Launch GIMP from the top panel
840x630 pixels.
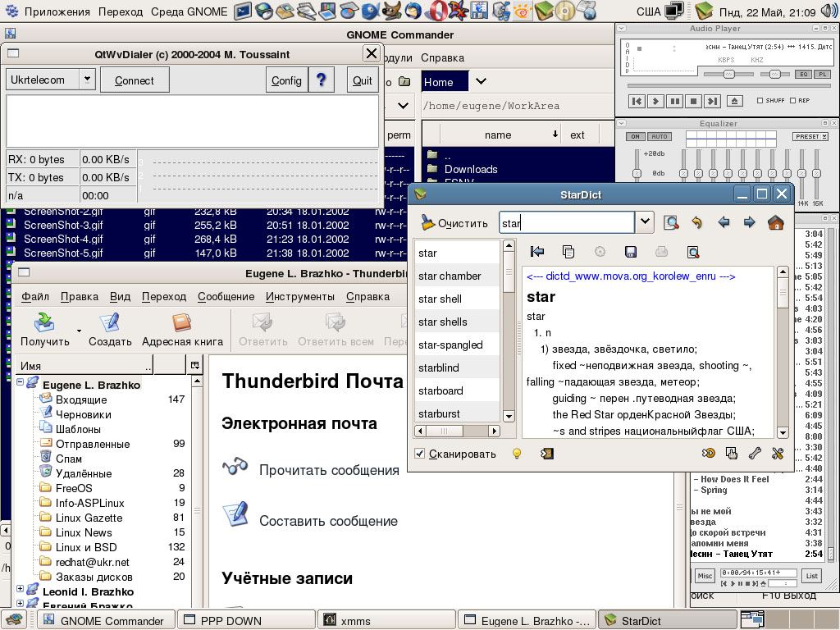(392, 10)
